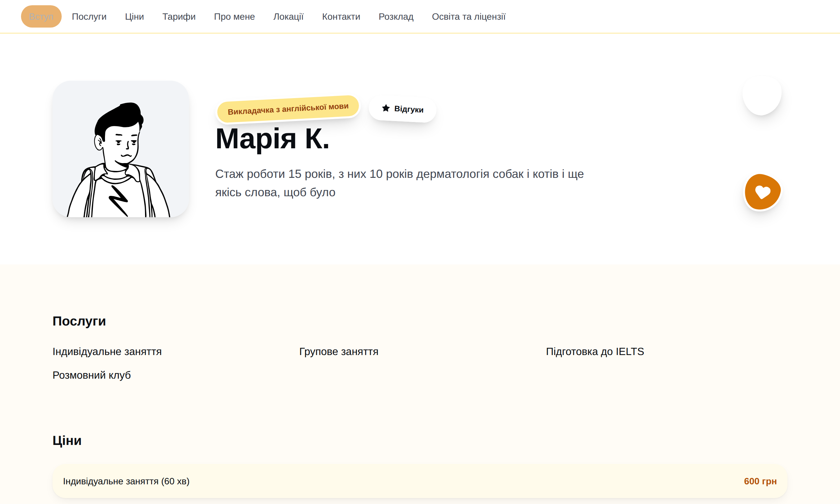
Task: Jump to Локації in the nav bar
Action: click(288, 17)
